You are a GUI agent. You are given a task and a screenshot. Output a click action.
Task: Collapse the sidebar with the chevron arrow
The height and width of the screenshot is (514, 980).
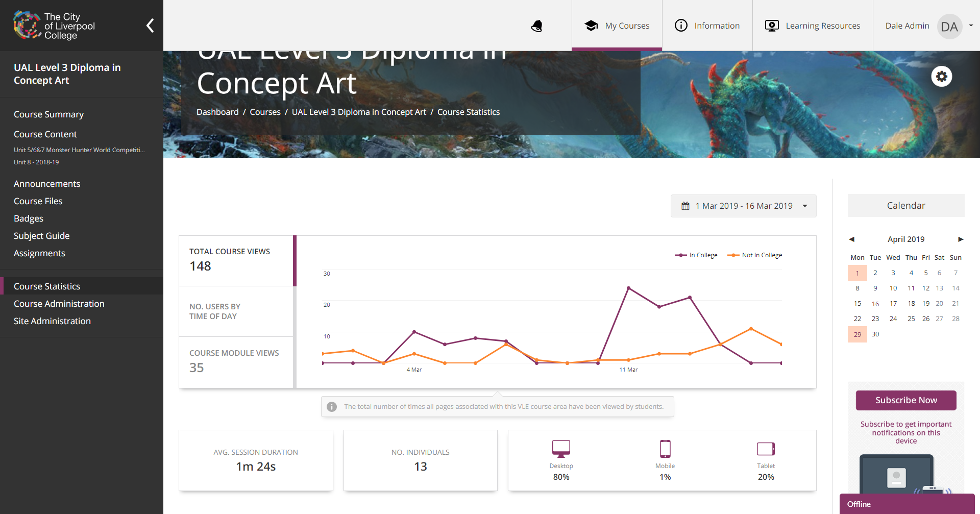click(x=150, y=26)
